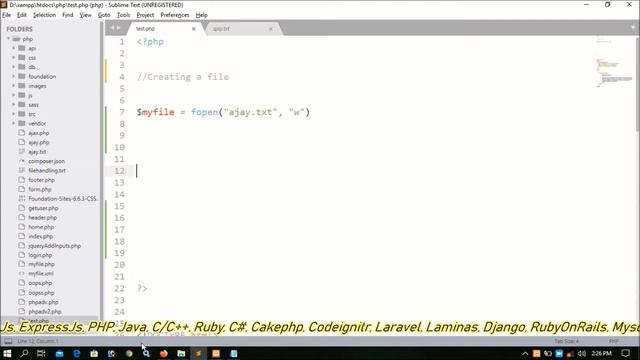Viewport: 640px width, 360px height.
Task: Open the Project menu
Action: (x=145, y=15)
